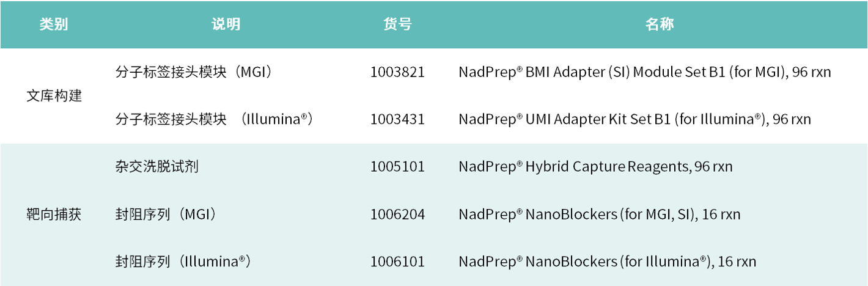Click the 封阻序列（Illumina®）description

[x=183, y=262]
